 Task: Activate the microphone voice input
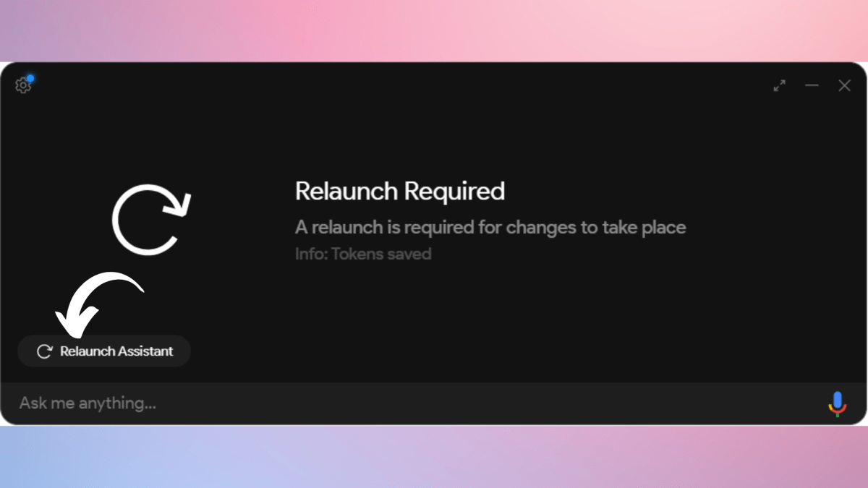point(837,403)
